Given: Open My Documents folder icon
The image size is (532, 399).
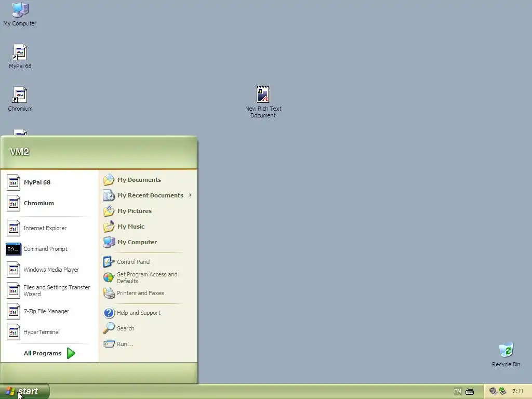Looking at the screenshot, I should click(109, 180).
